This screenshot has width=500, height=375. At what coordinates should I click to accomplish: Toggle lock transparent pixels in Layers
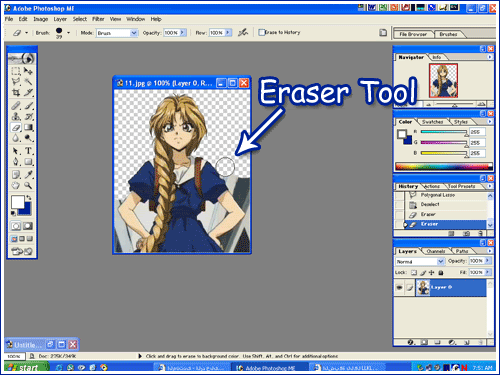[x=414, y=273]
